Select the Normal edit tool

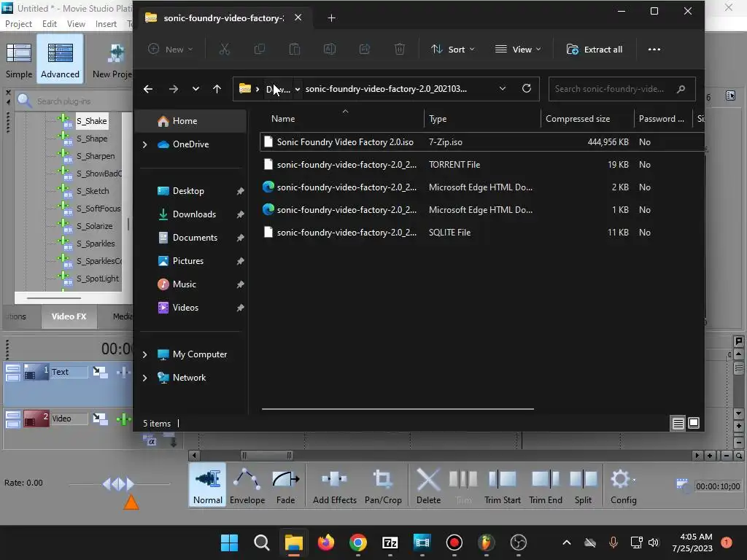[208, 485]
